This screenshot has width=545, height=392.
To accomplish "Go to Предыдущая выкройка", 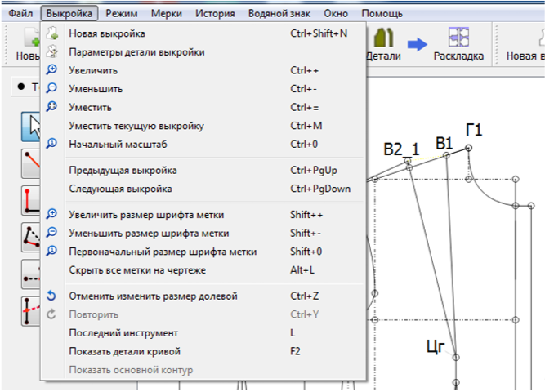I will point(203,171).
